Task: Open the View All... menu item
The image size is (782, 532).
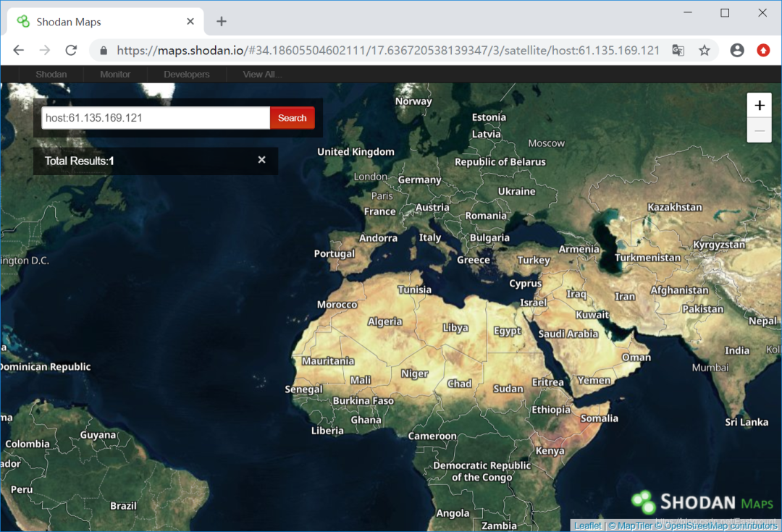Action: [x=262, y=75]
